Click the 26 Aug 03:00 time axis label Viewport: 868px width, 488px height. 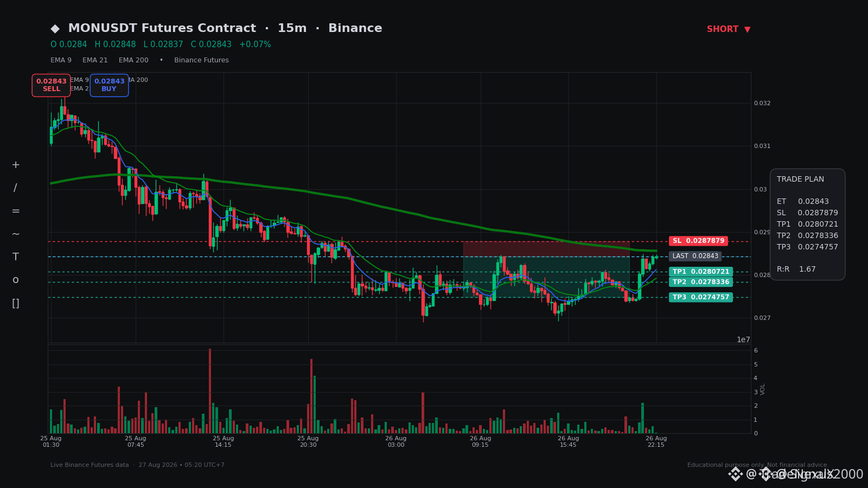pos(396,441)
